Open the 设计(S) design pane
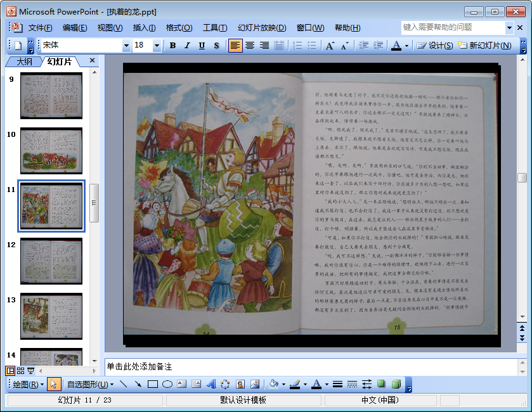Screen dimensions: 532x412 (435, 46)
